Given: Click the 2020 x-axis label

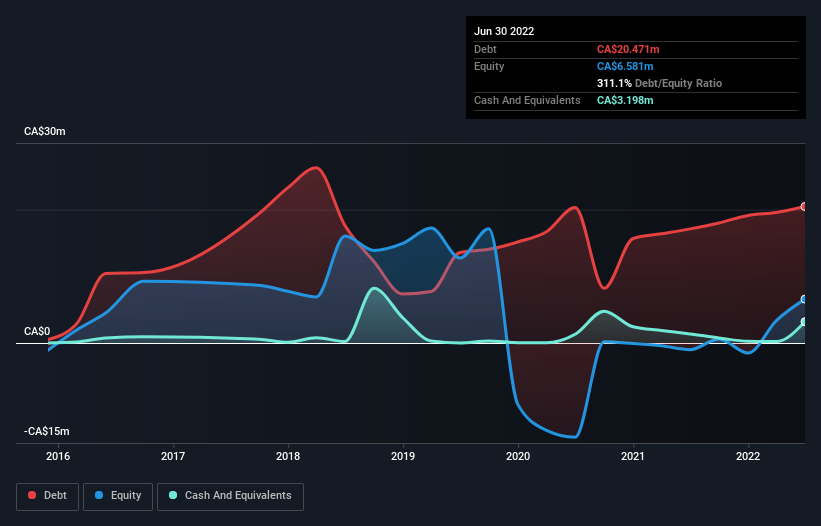Looking at the screenshot, I should click(518, 456).
